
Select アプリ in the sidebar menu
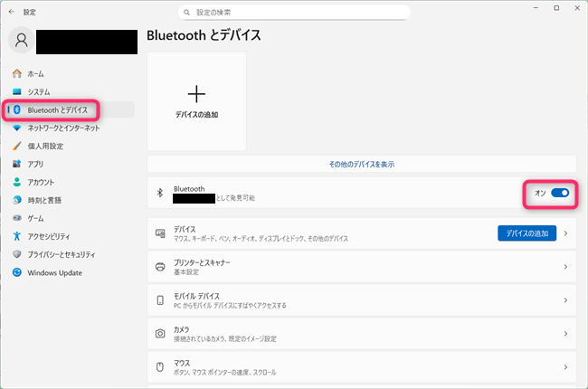pos(35,164)
